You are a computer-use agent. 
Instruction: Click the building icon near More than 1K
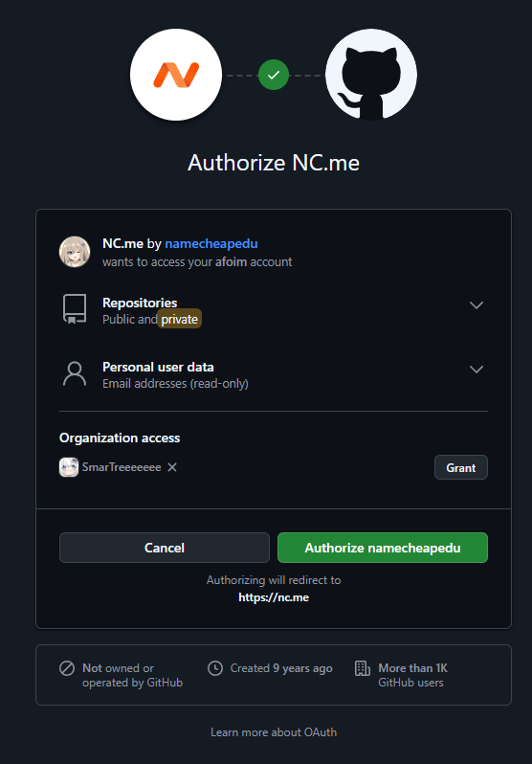[363, 668]
